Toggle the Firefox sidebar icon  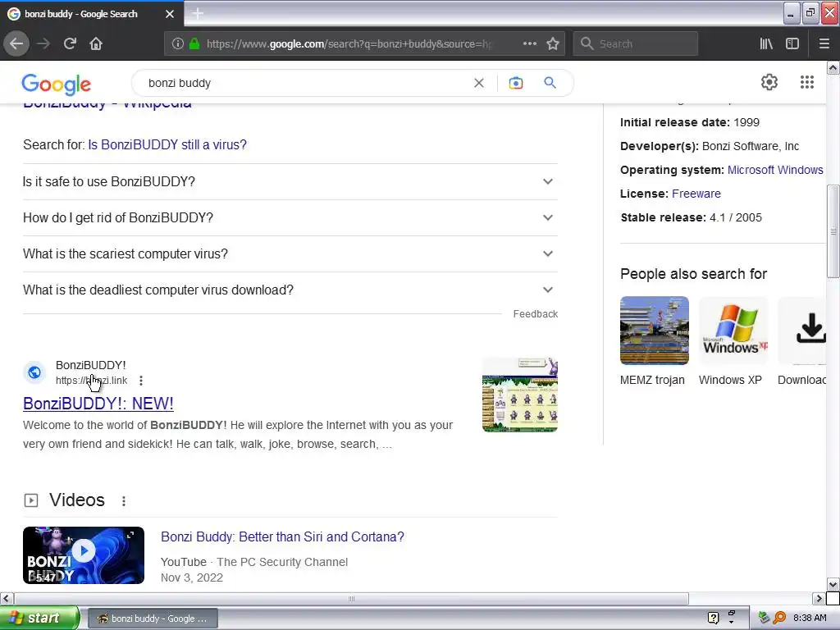792,43
